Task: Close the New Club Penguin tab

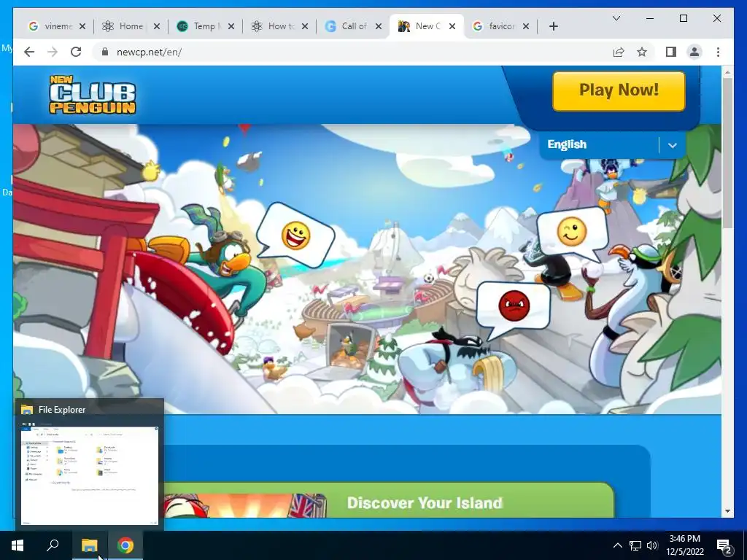Action: point(452,26)
